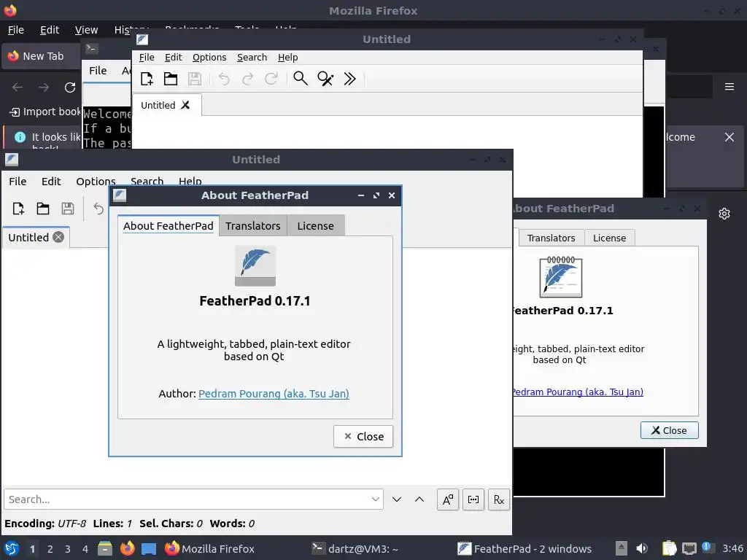Click Firefox reload page icon
Image resolution: width=747 pixels, height=560 pixels.
70,87
